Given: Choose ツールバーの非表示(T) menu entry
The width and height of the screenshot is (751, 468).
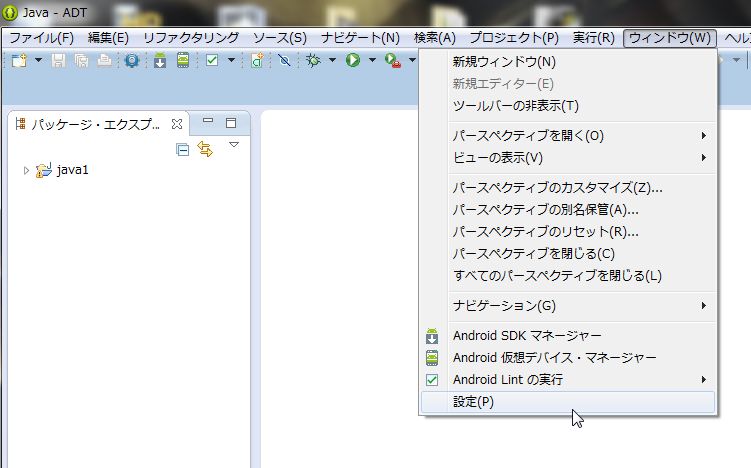Looking at the screenshot, I should [569, 106].
